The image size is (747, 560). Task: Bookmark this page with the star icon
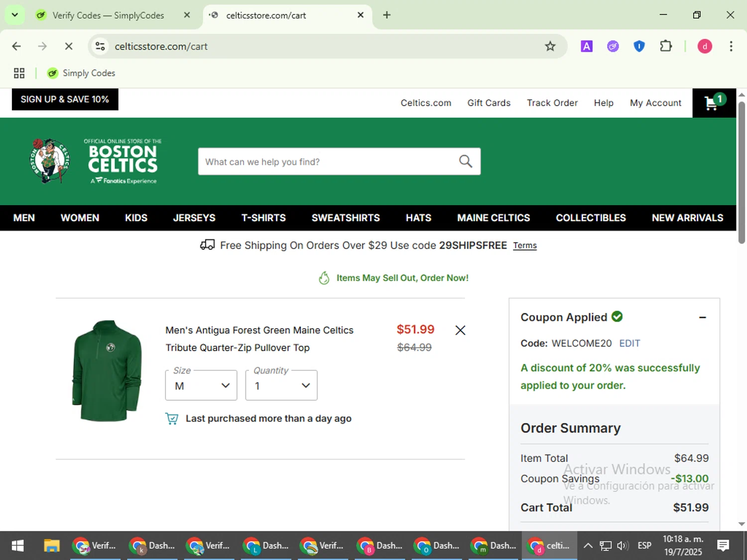550,46
